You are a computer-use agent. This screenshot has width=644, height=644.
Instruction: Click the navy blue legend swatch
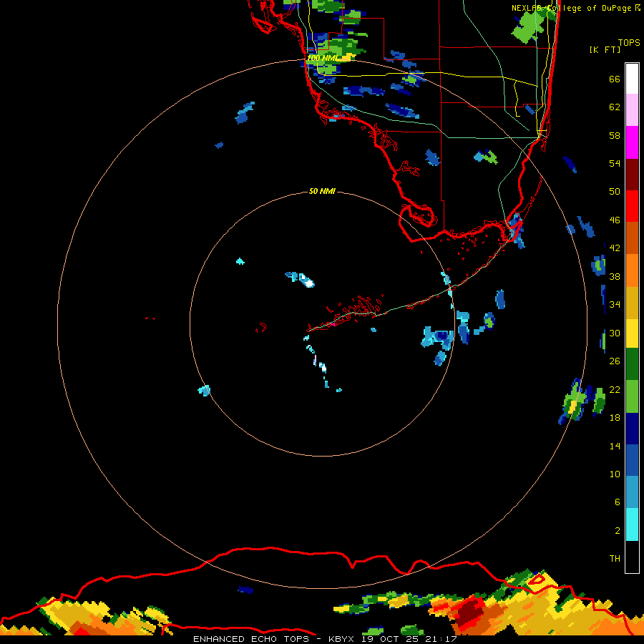[x=632, y=429]
